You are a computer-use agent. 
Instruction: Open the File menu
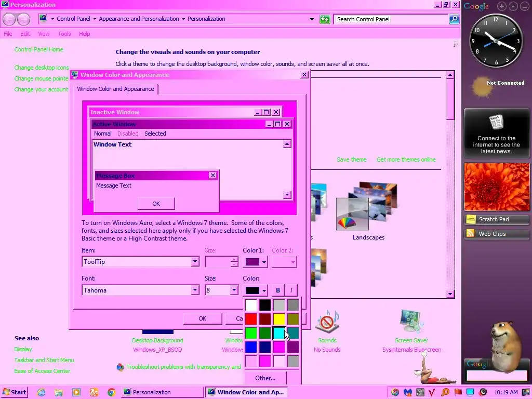pyautogui.click(x=8, y=34)
